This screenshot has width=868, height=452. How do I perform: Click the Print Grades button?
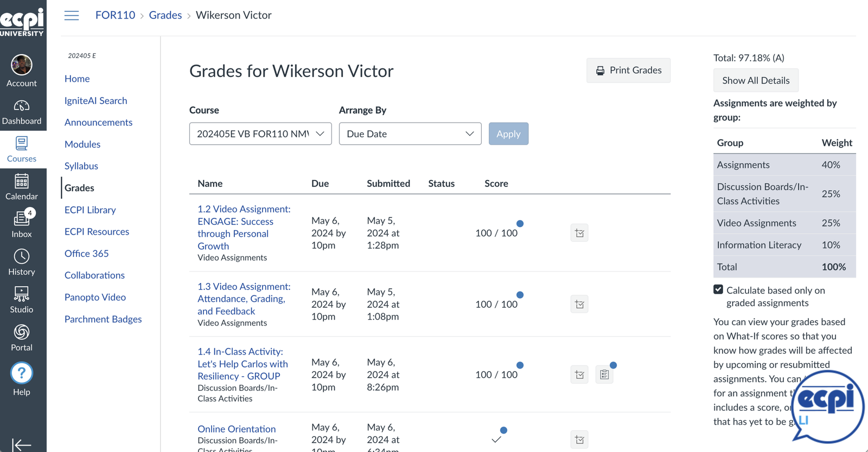point(628,70)
